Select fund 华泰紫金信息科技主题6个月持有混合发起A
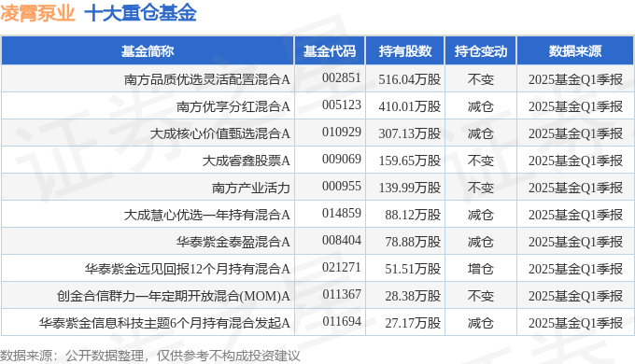Viewport: 635px width, 364px height. 165,323
